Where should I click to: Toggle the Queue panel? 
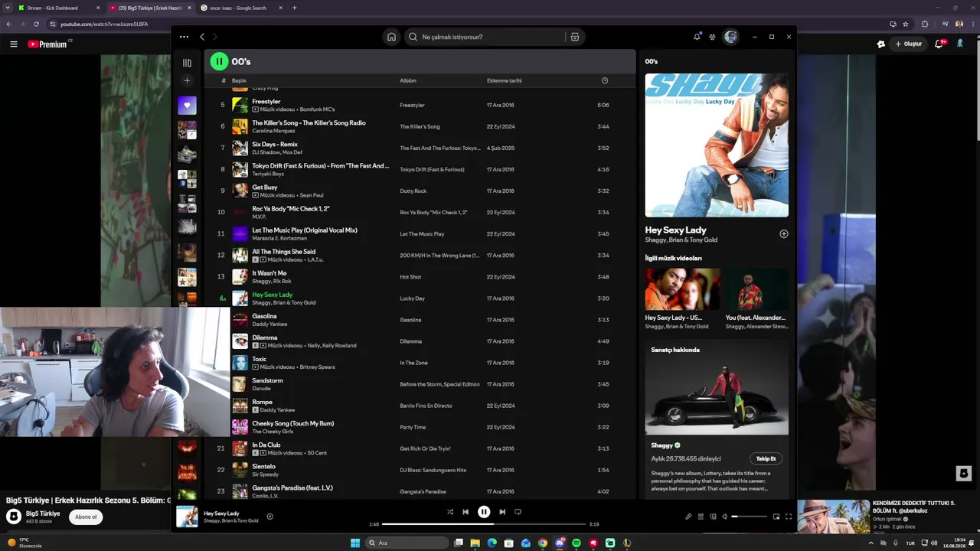coord(701,517)
